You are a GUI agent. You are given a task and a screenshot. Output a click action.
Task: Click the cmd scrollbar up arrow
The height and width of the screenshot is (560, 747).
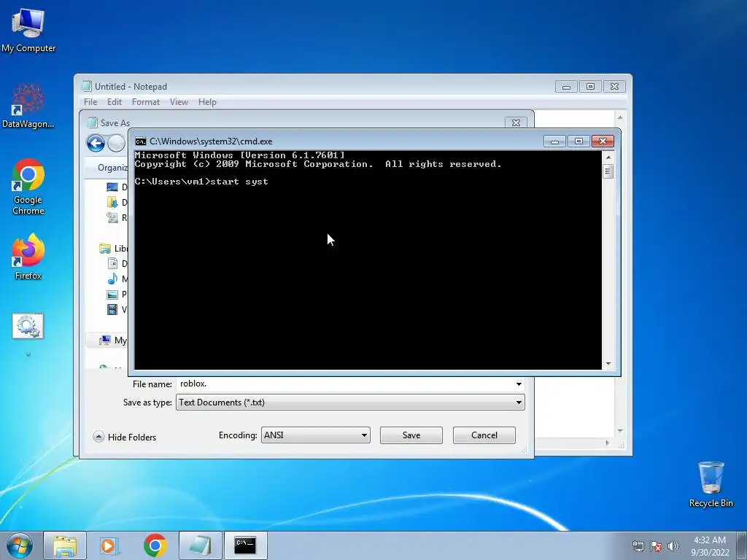pyautogui.click(x=608, y=157)
